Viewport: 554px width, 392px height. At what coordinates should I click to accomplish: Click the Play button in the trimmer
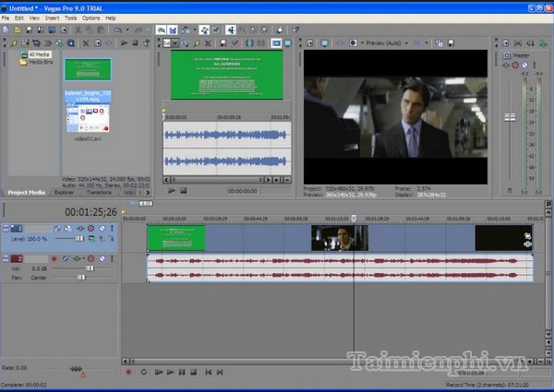[172, 190]
